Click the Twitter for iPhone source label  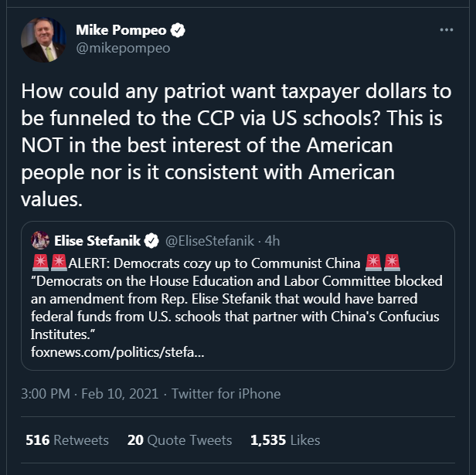[226, 394]
